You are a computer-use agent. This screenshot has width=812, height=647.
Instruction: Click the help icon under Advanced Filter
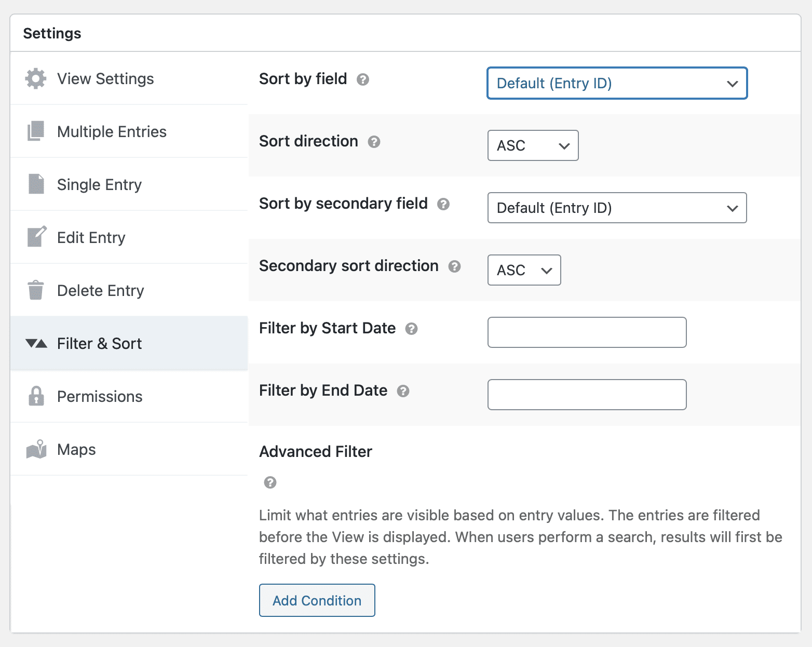[x=270, y=482]
